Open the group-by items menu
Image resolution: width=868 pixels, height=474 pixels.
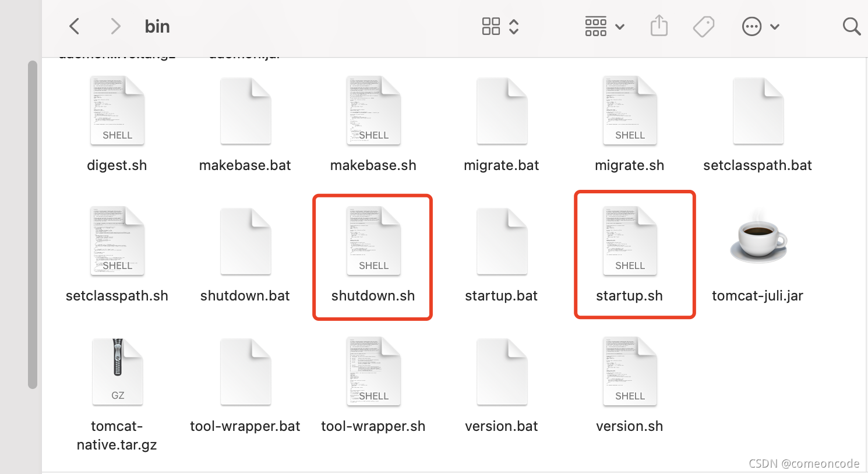click(x=604, y=26)
